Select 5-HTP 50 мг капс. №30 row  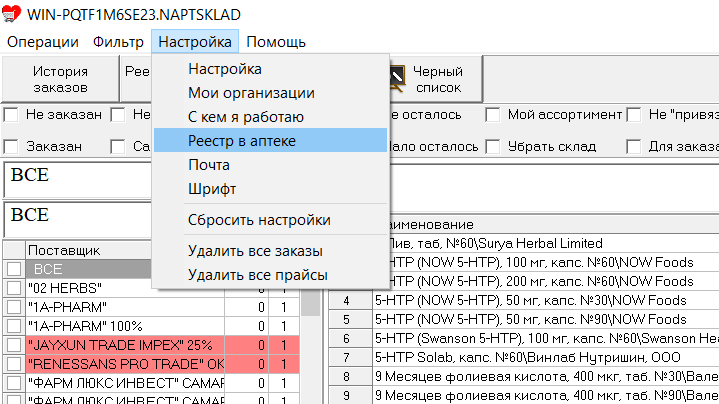click(x=546, y=300)
